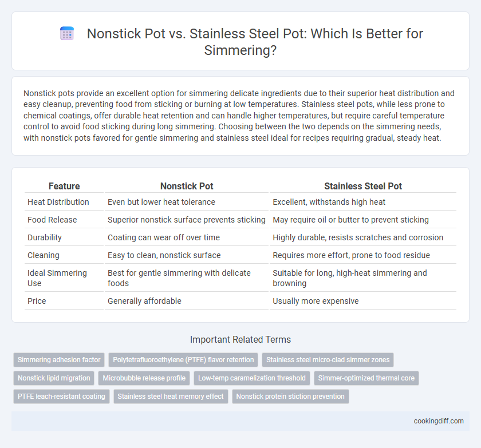Click the 'Nonstick Pot' column header
Screen dimensions: 481x448
pos(187,186)
